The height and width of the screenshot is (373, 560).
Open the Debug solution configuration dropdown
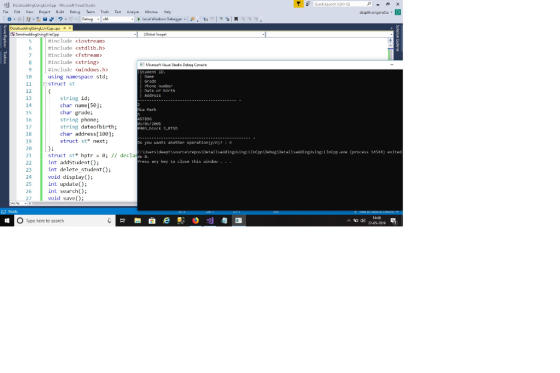tap(90, 19)
